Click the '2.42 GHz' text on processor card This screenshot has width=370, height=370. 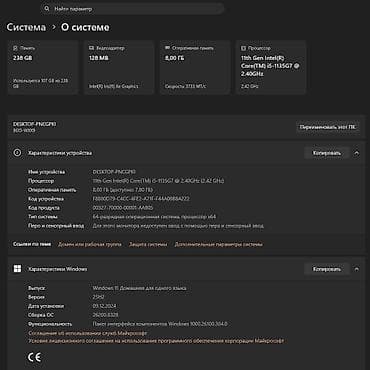(250, 86)
